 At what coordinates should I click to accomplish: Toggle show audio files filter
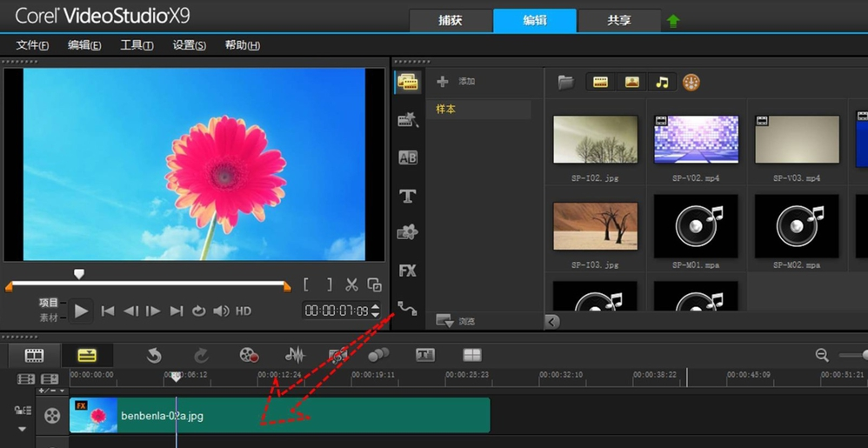(662, 83)
